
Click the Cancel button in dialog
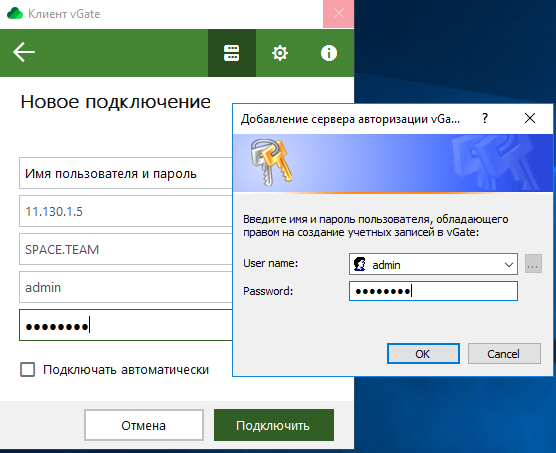(504, 353)
